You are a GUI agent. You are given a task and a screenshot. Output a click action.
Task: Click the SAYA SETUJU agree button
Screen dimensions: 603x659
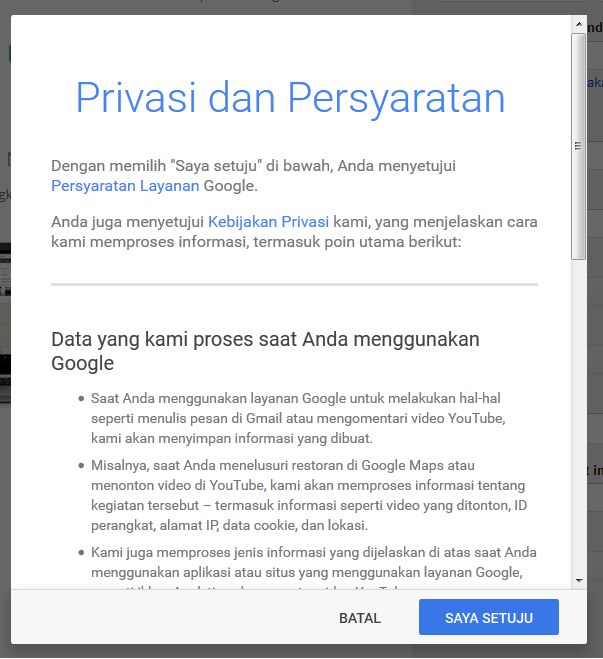pos(489,617)
